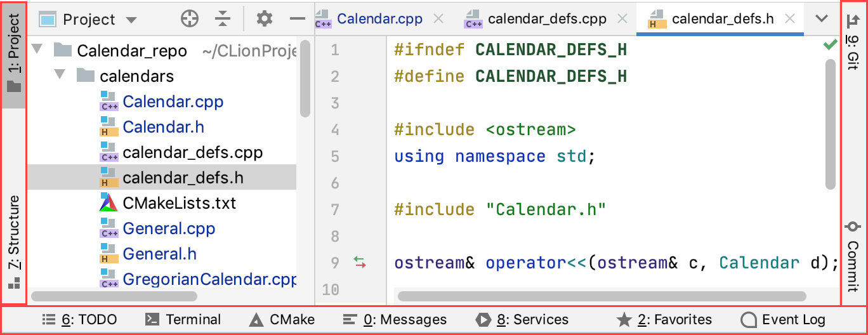Collapse the calendars folder
868x335 pixels.
60,76
